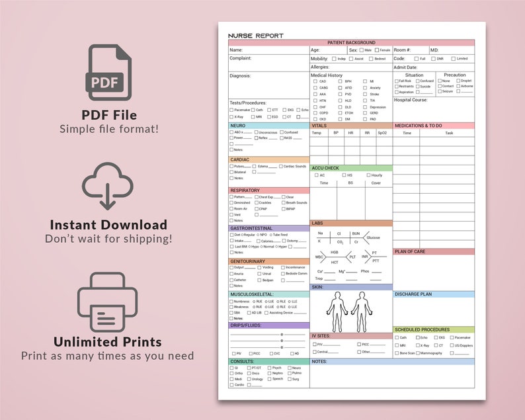Click the printer icon
This screenshot has height=420, width=525.
(108, 302)
